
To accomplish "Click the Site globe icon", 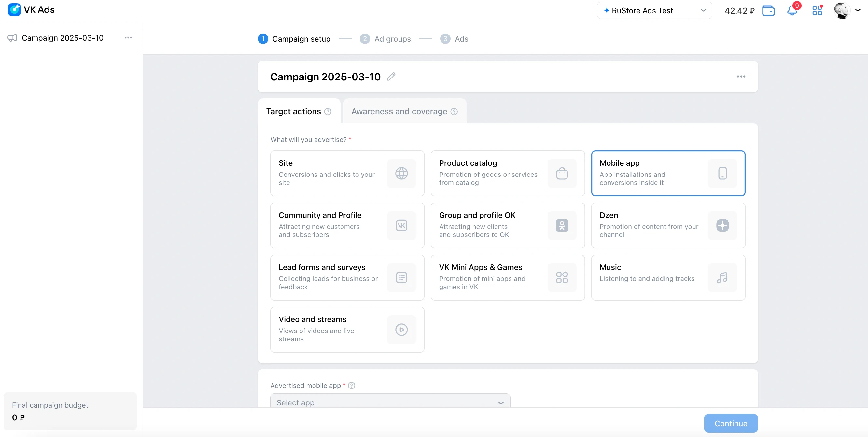I will tap(401, 174).
